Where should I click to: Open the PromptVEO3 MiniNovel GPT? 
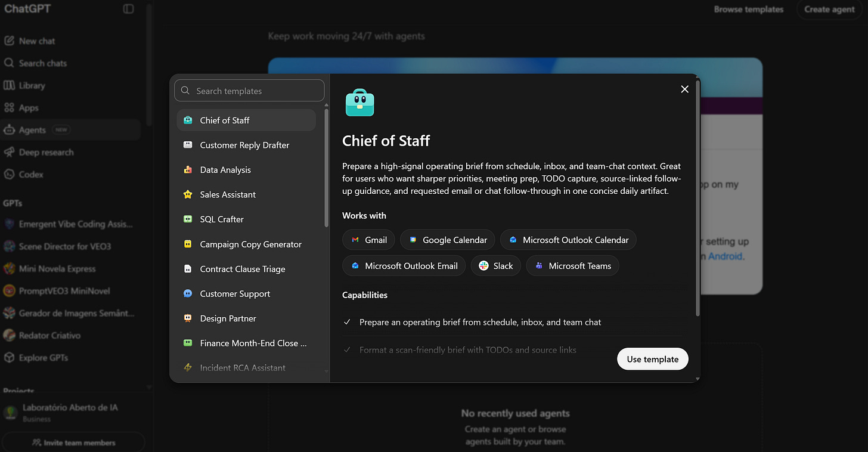point(70,291)
